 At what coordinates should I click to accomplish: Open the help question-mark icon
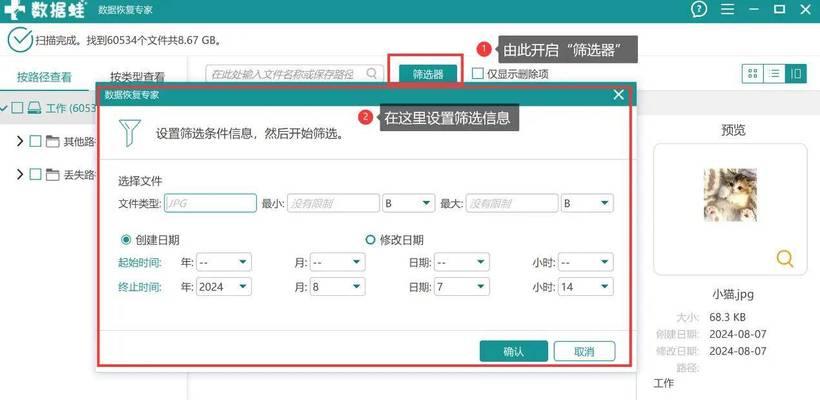[699, 9]
